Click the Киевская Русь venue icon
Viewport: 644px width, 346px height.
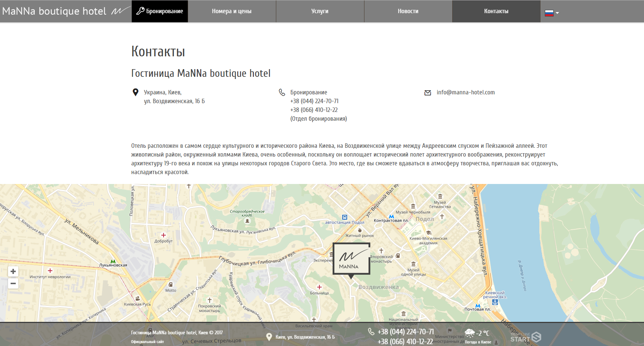point(138,298)
